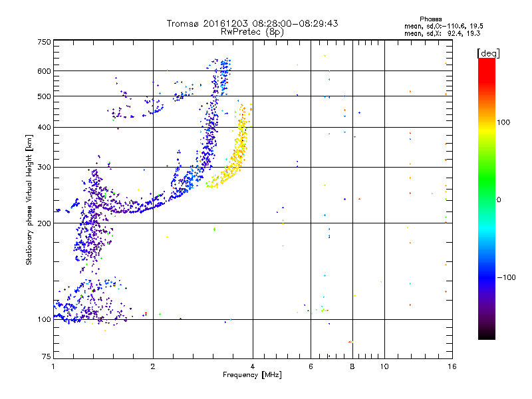Click the x-axis tick label '2'
The width and height of the screenshot is (532, 399).
point(153,366)
